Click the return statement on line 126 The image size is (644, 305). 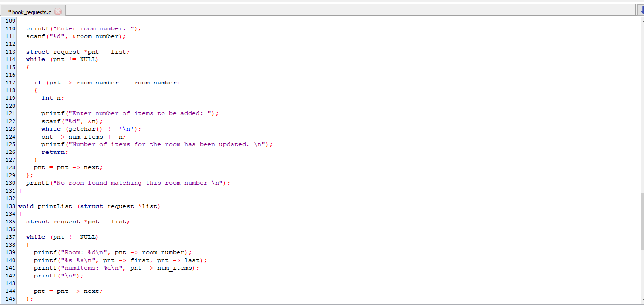coord(53,152)
